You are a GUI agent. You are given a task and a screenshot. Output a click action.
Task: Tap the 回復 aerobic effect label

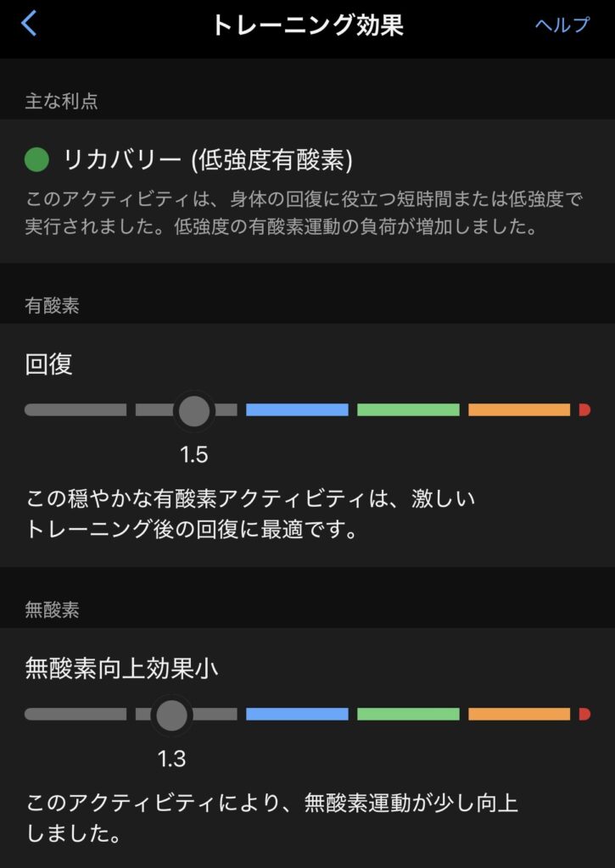[49, 364]
